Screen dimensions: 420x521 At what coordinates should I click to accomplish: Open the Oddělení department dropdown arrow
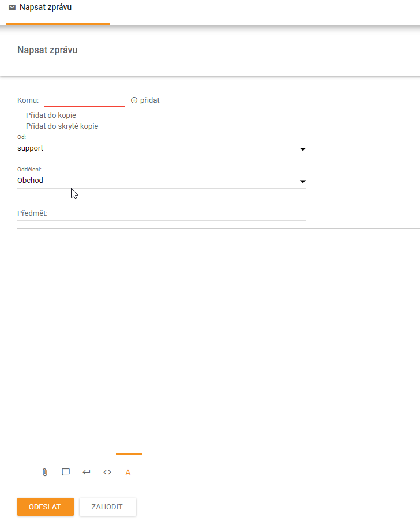pos(302,181)
